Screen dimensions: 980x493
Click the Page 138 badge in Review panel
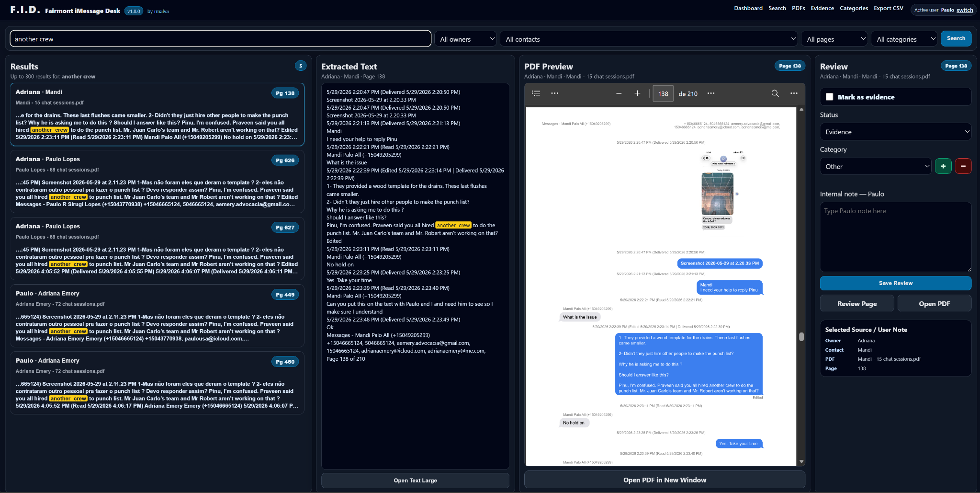point(956,66)
